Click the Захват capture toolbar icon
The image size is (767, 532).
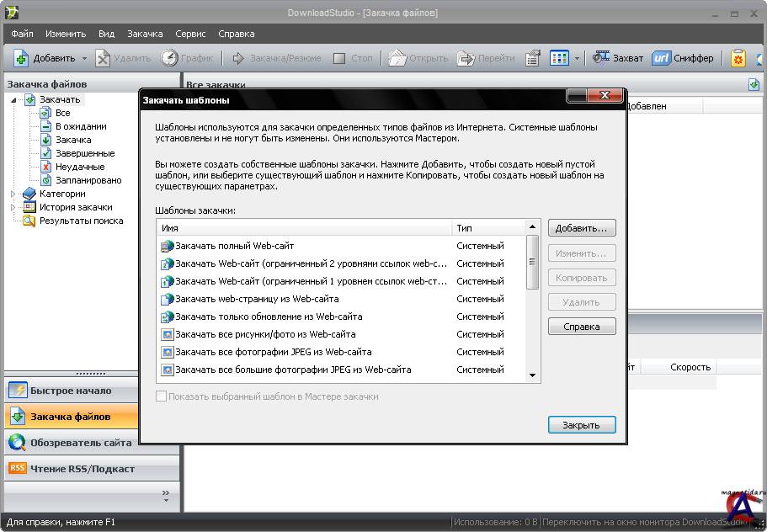(600, 58)
